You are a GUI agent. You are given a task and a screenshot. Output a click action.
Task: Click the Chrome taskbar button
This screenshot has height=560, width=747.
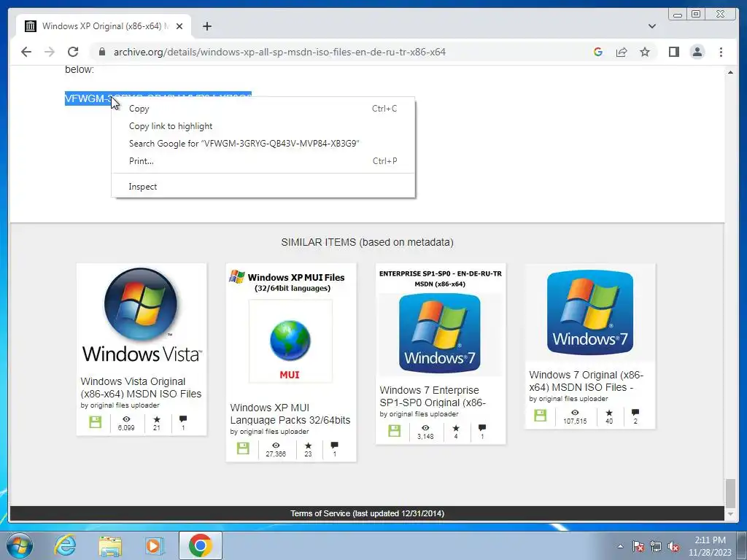200,545
